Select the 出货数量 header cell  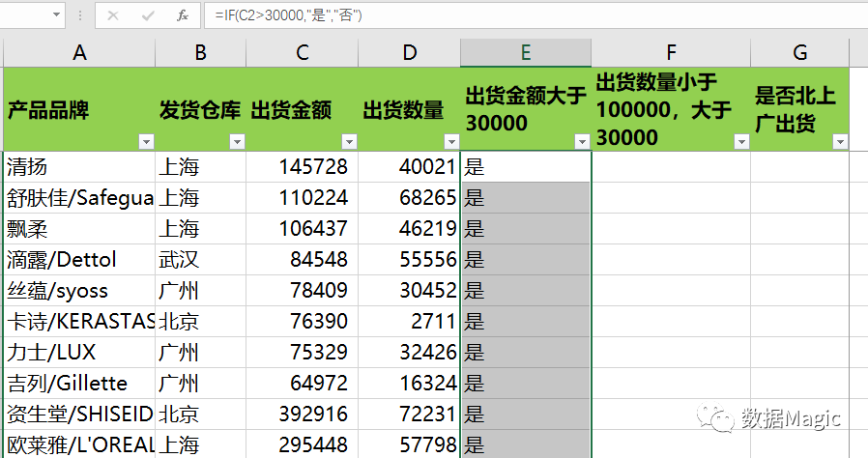[x=410, y=109]
